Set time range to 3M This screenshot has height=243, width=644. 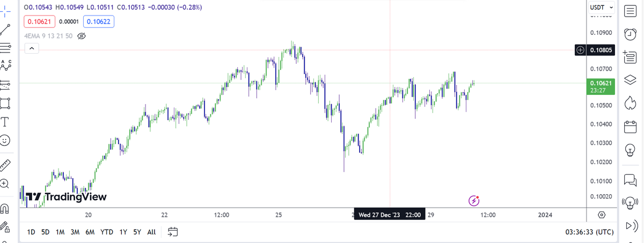click(x=75, y=232)
